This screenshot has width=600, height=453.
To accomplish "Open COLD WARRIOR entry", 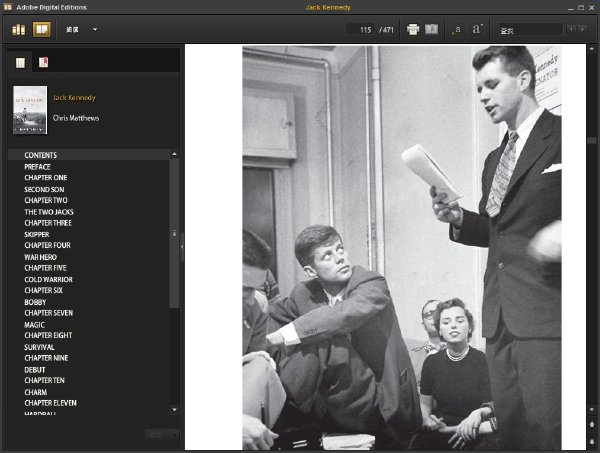I will tap(48, 280).
